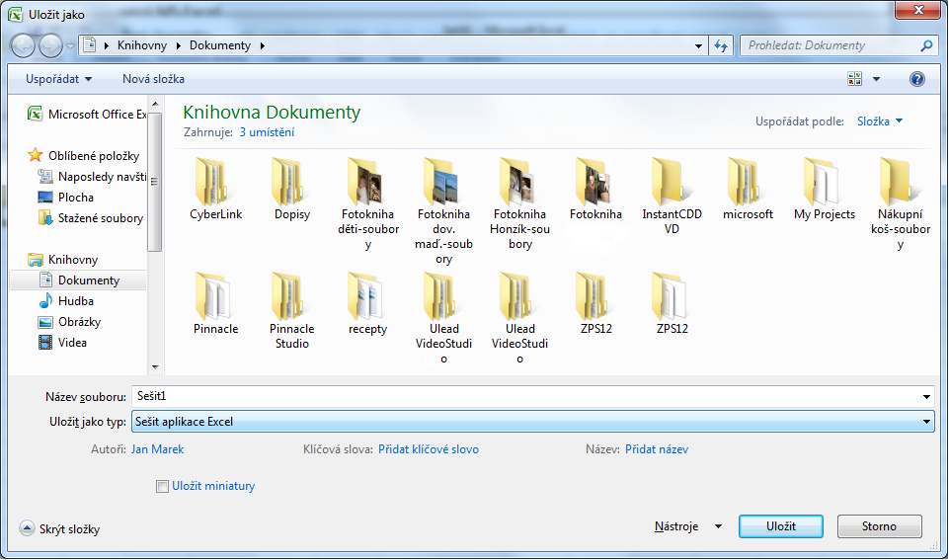Open Stažené soubory in sidebar
The width and height of the screenshot is (949, 560).
click(90, 218)
